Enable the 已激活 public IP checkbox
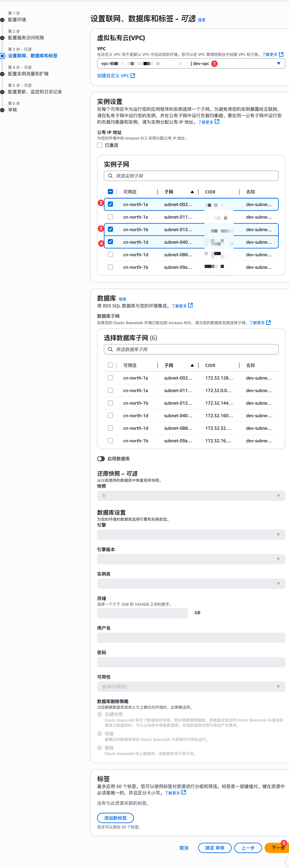Screen dimensions: 289x868 pos(100,145)
